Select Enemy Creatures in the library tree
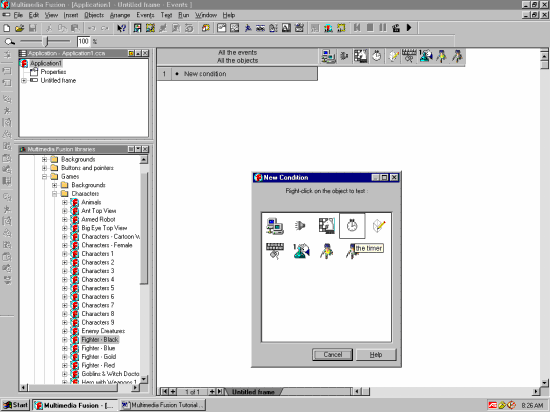This screenshot has width=551, height=413. pos(103,331)
